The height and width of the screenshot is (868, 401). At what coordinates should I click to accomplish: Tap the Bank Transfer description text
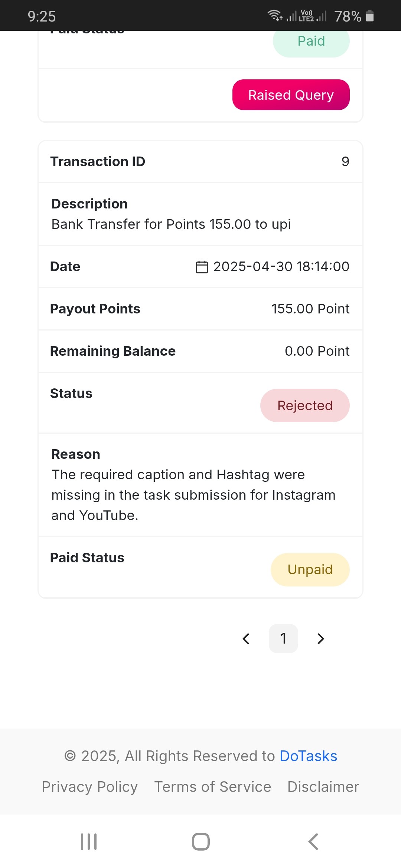point(171,224)
